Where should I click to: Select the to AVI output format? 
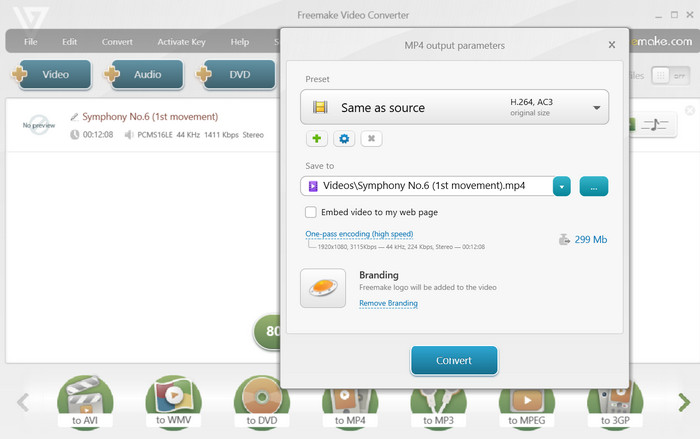click(x=85, y=402)
